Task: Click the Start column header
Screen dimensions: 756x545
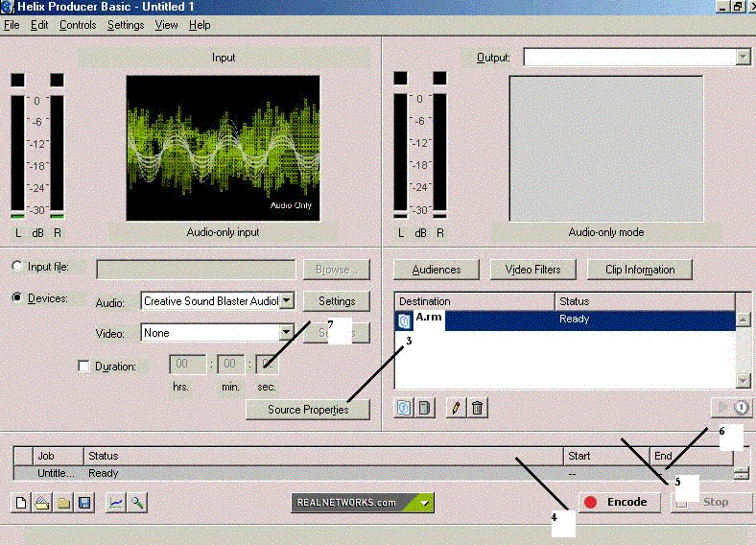Action: (606, 456)
